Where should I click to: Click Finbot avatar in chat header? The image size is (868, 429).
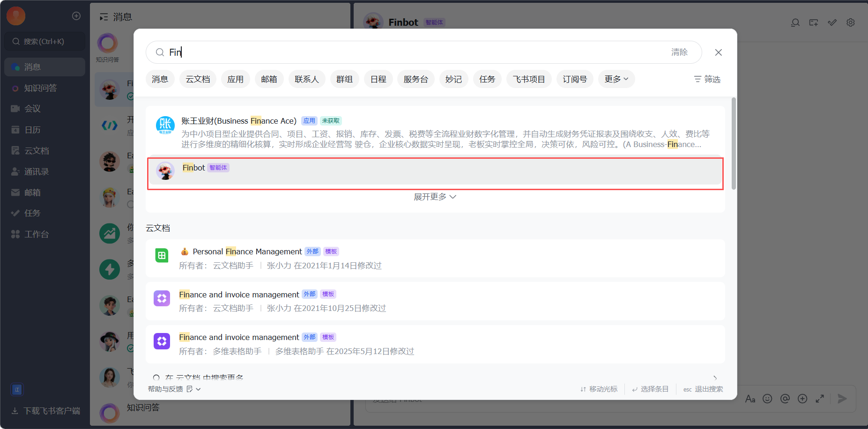373,22
